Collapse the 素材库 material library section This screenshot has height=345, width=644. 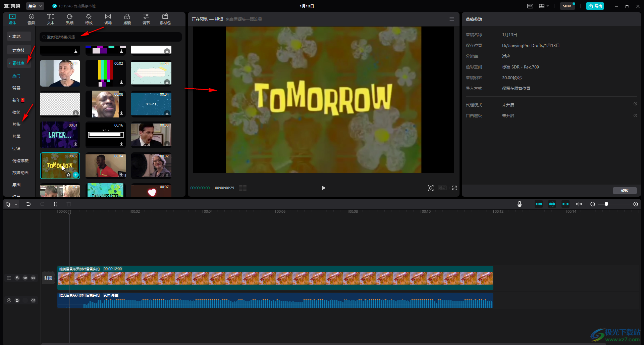click(x=19, y=63)
